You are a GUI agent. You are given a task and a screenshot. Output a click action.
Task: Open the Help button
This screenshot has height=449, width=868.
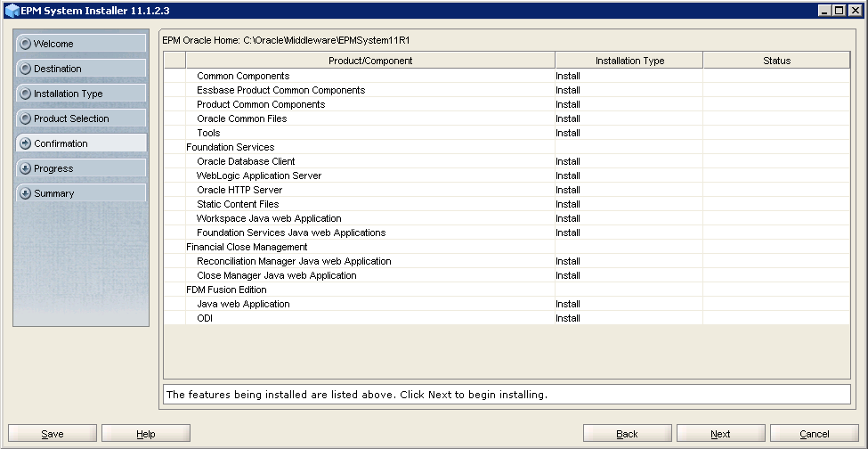pos(146,434)
